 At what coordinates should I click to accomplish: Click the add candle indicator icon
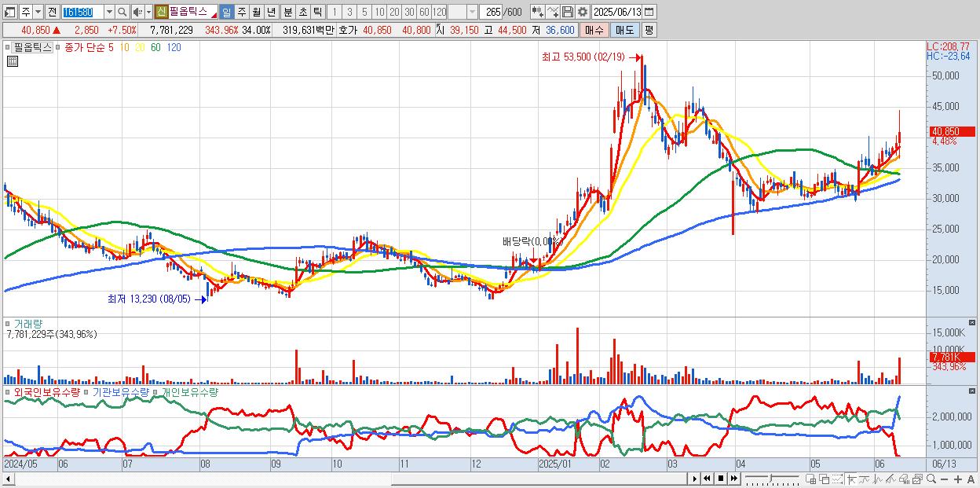(x=538, y=12)
